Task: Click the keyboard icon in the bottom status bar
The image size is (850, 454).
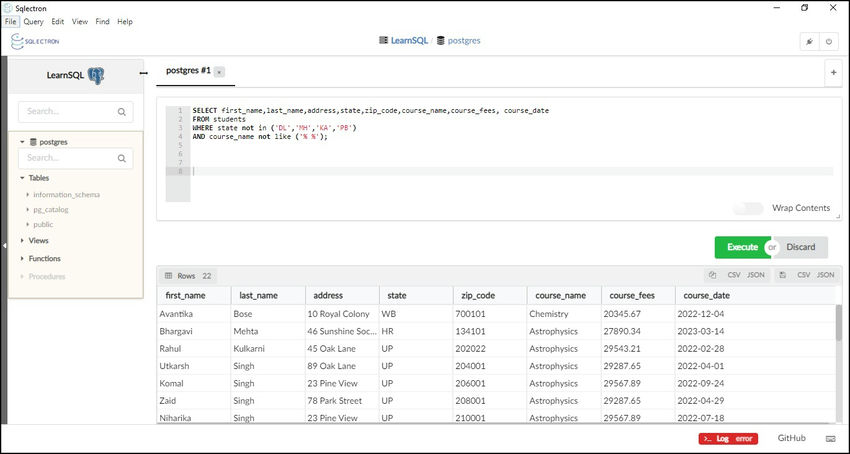Action: coord(830,438)
